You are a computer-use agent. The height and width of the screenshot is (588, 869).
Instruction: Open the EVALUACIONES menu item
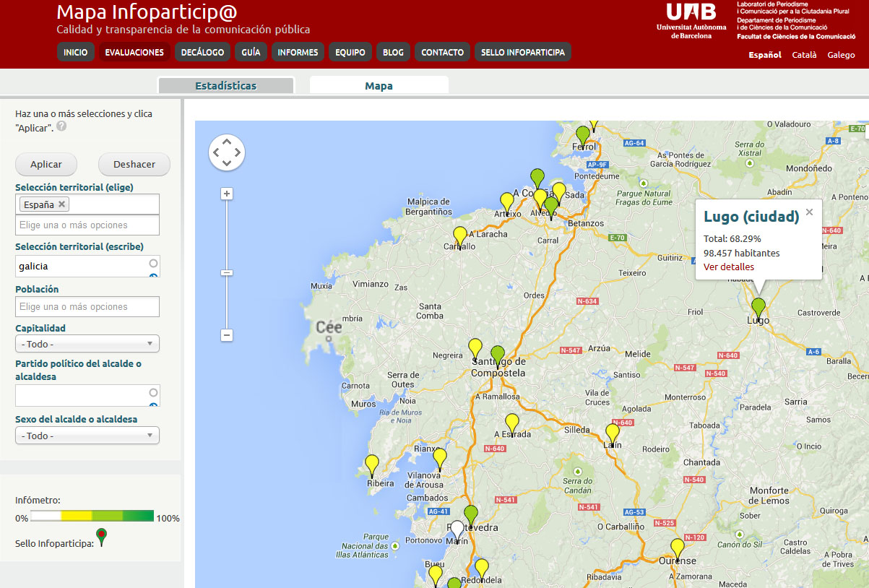point(134,52)
